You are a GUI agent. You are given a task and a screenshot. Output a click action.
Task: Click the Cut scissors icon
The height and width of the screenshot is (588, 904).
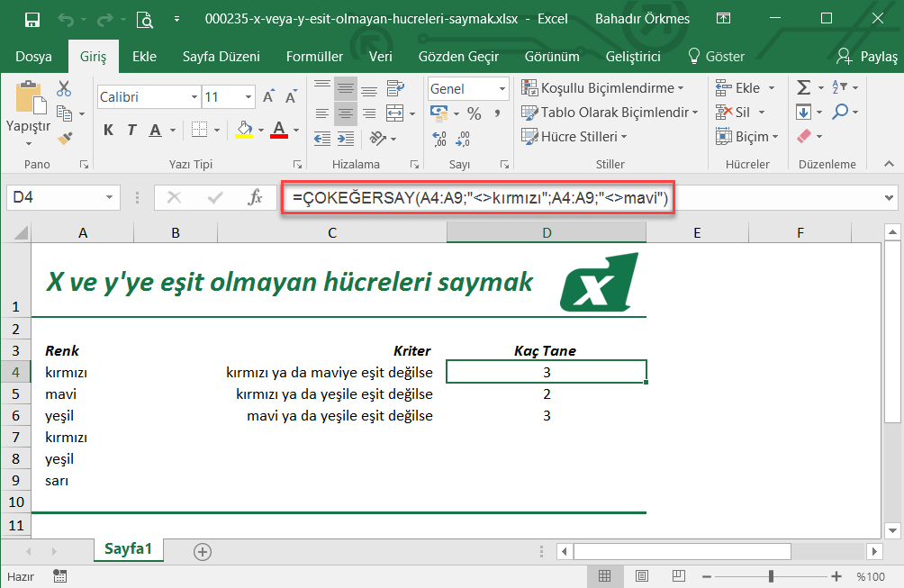(64, 88)
